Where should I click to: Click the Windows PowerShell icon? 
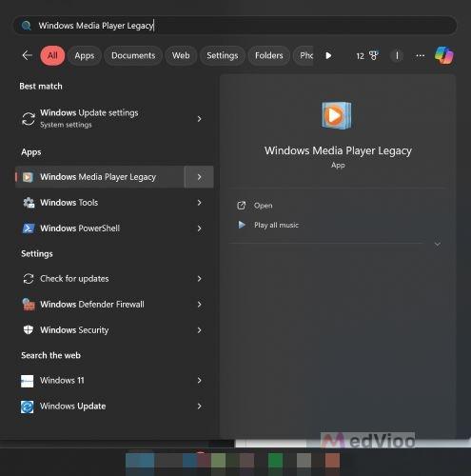click(29, 228)
